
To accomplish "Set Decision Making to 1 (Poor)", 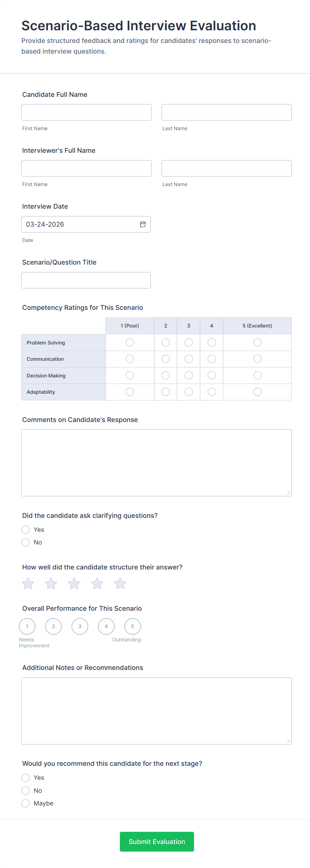I will click(x=130, y=375).
